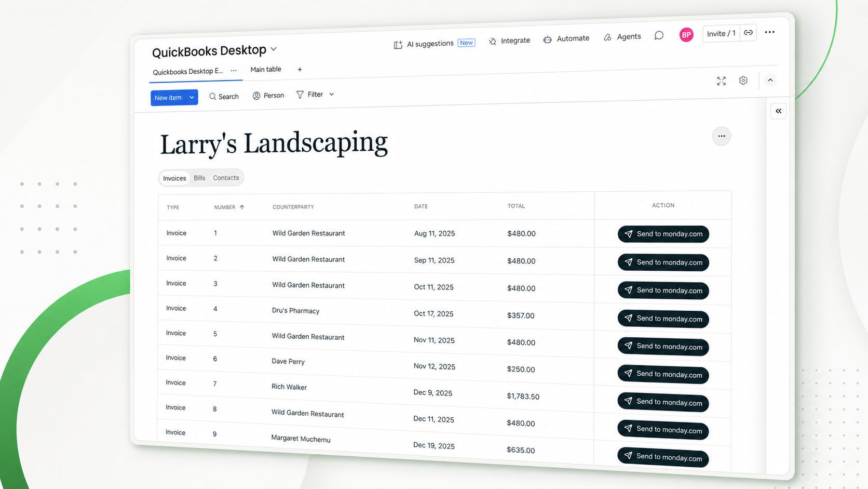Click the Dec 9, 2025 date cell

pyautogui.click(x=432, y=393)
